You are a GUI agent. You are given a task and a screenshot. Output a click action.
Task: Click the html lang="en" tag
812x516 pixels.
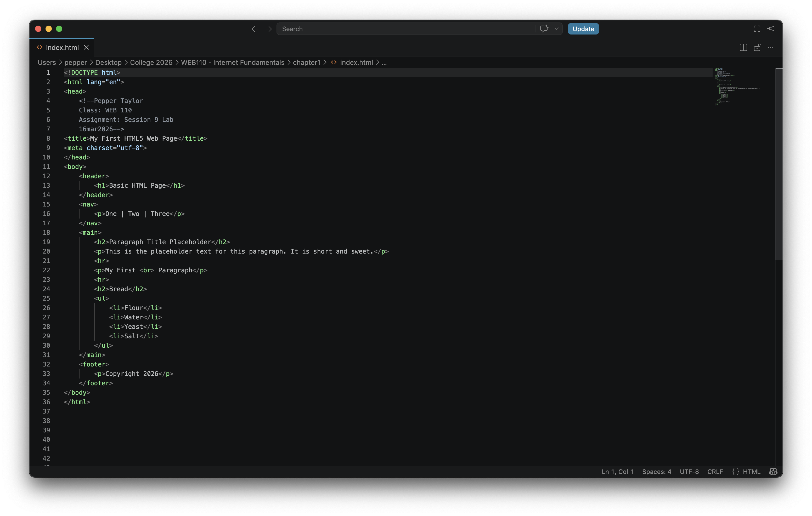click(94, 82)
